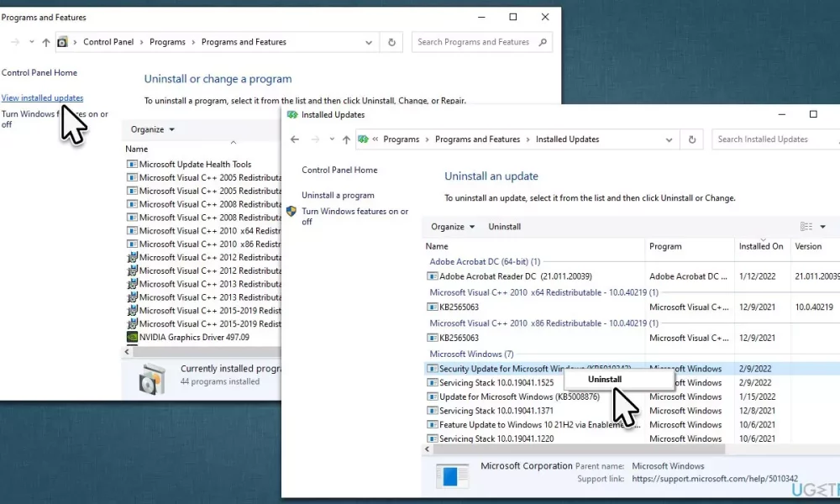
Task: Click the NVIDIA Graphics Driver 497.09 icon
Action: pos(132,338)
